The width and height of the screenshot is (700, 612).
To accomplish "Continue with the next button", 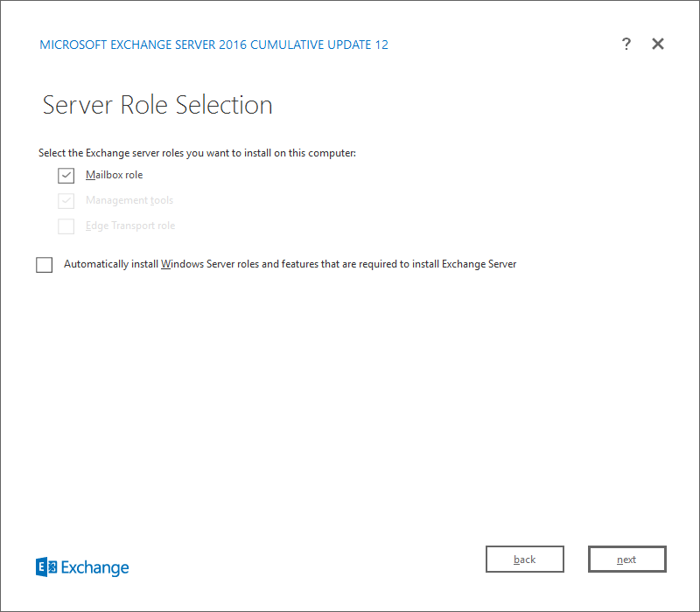I will click(x=626, y=559).
